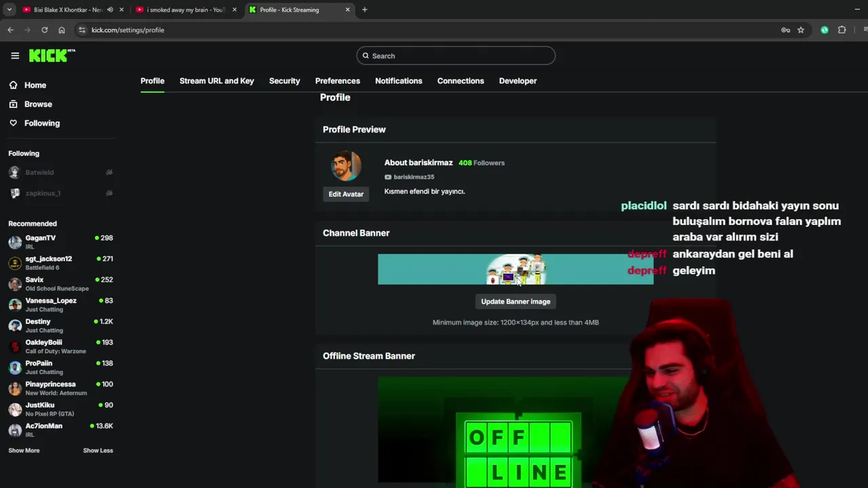Click notification icon next to Batwield
This screenshot has width=868, height=488.
pyautogui.click(x=109, y=173)
